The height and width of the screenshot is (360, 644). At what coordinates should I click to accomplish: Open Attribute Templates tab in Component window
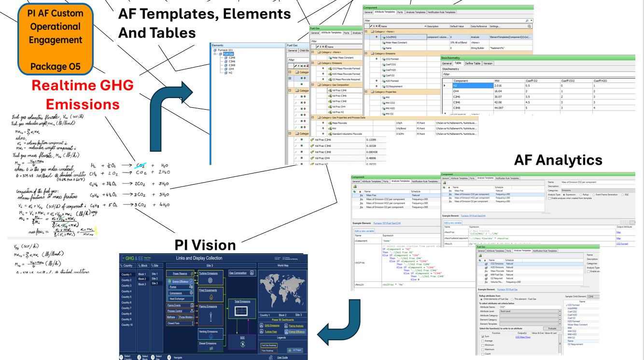pos(385,12)
